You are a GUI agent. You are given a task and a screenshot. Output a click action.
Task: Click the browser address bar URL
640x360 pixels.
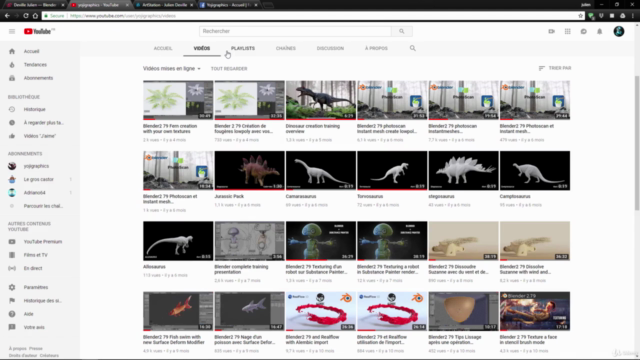click(122, 16)
